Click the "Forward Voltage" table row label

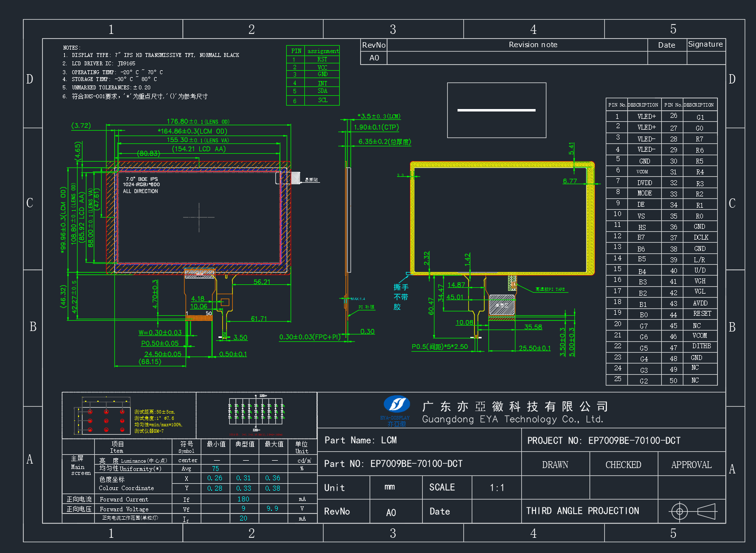tap(124, 509)
